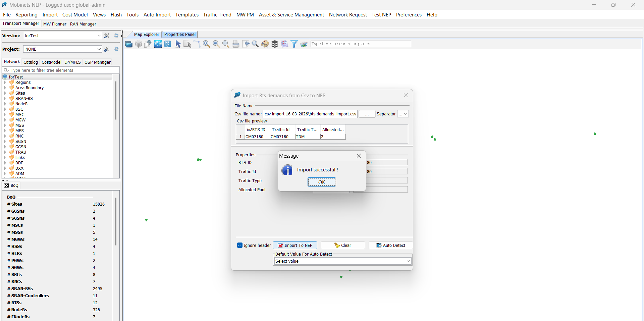Click the print icon in map toolbar
The image size is (644, 321).
(236, 44)
